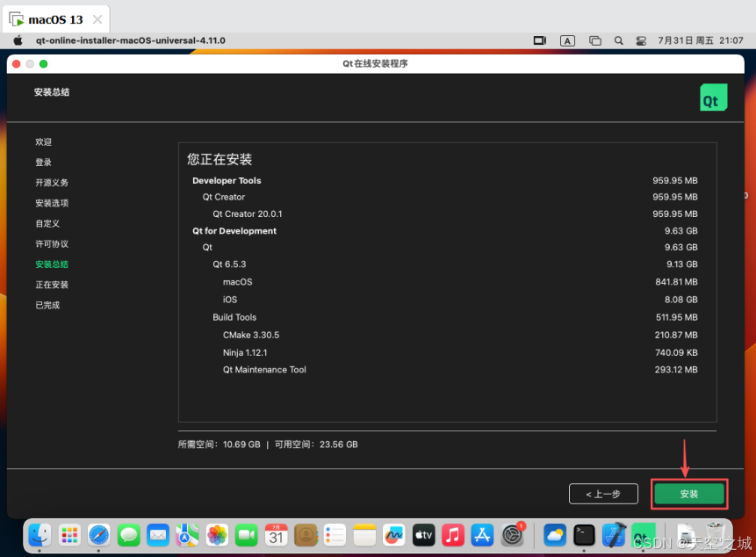The image size is (756, 557).
Task: Select 正在安装 step in the sidebar
Action: coord(52,285)
